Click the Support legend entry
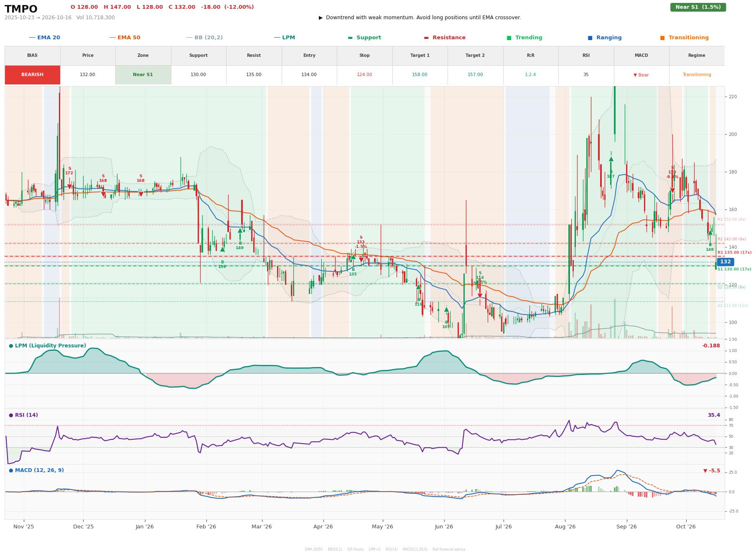Screen dimensions: 756x556 coord(364,38)
